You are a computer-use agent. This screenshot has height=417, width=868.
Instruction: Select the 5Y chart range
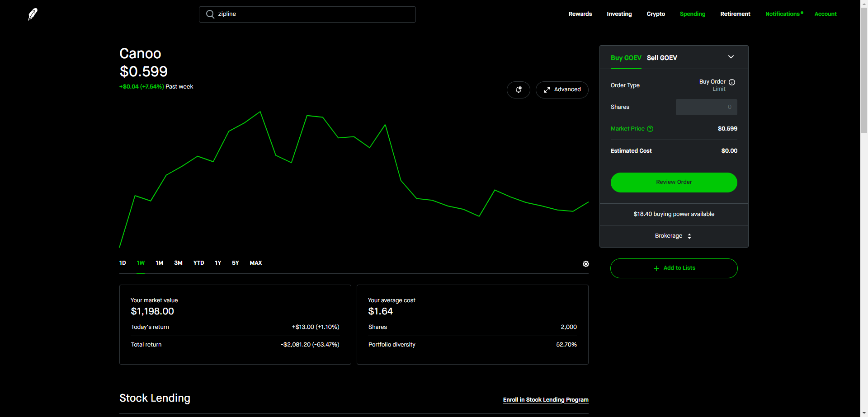pos(235,263)
